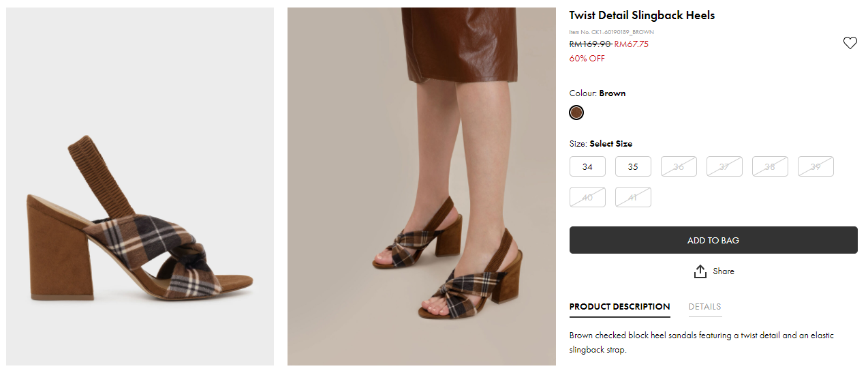
Task: Open the model wearing heels photo
Action: 421,186
